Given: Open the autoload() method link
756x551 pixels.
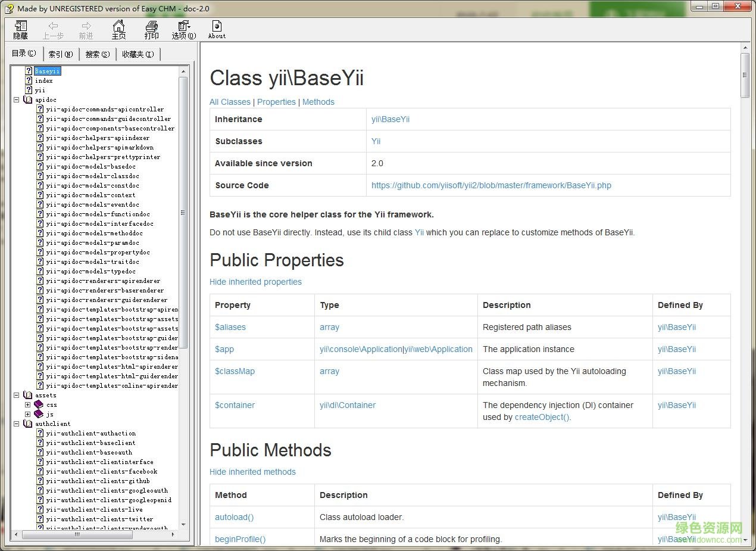Looking at the screenshot, I should 234,517.
